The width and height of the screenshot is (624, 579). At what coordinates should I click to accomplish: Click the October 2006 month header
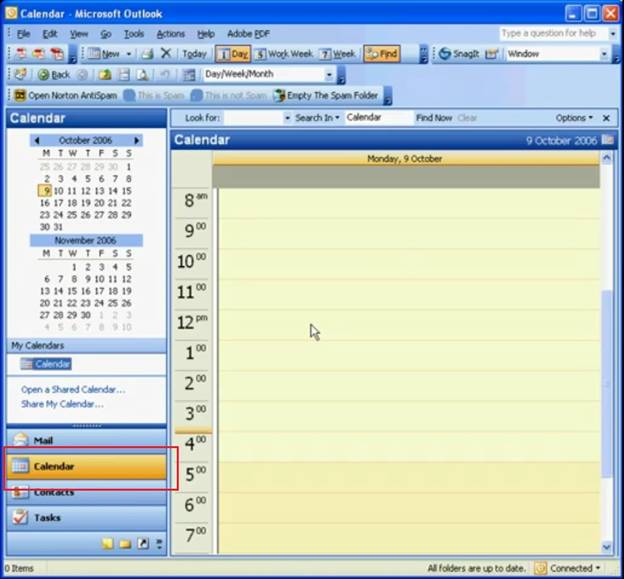point(85,140)
